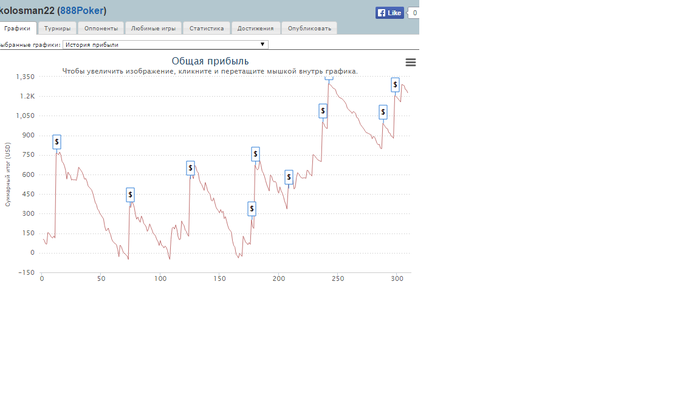700x394 pixels.
Task: Click the y-axis label 750
Action: point(28,155)
